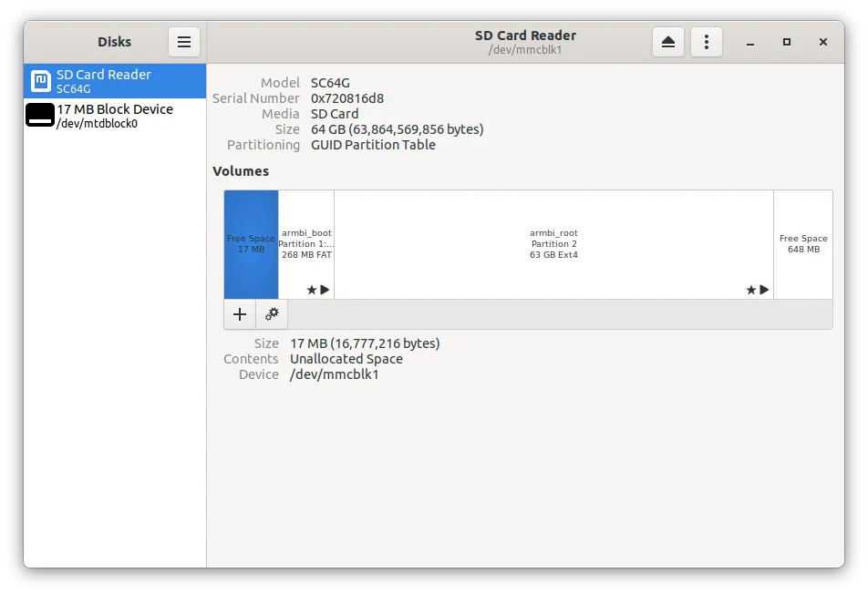Click the GUID Partition Table partitioning value
The height and width of the screenshot is (594, 868).
click(x=373, y=145)
